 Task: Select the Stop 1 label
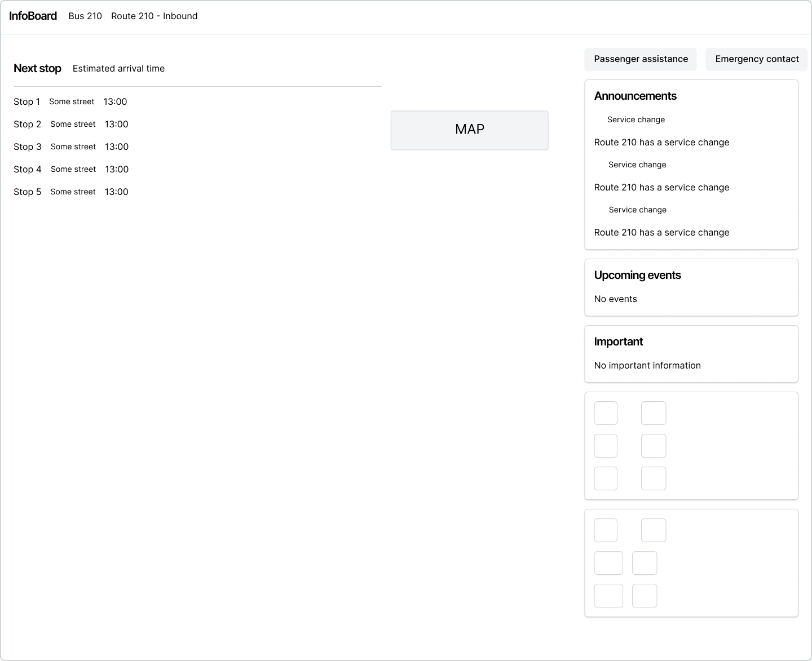click(x=27, y=101)
